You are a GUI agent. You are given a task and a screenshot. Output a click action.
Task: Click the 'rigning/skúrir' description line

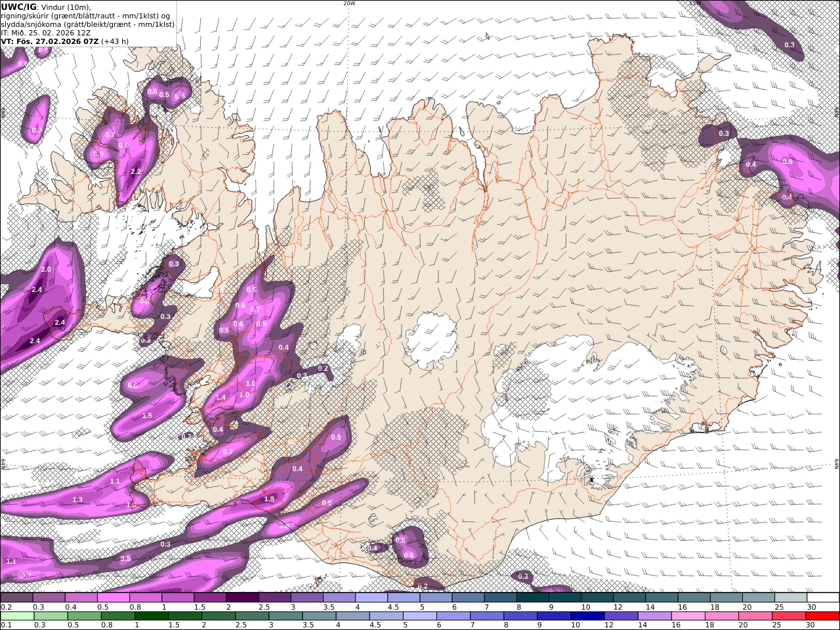click(x=85, y=16)
